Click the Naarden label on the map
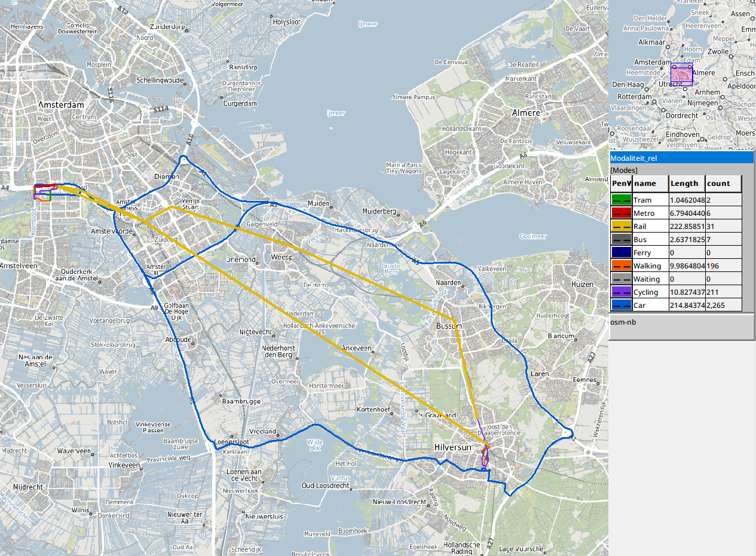 click(x=449, y=282)
